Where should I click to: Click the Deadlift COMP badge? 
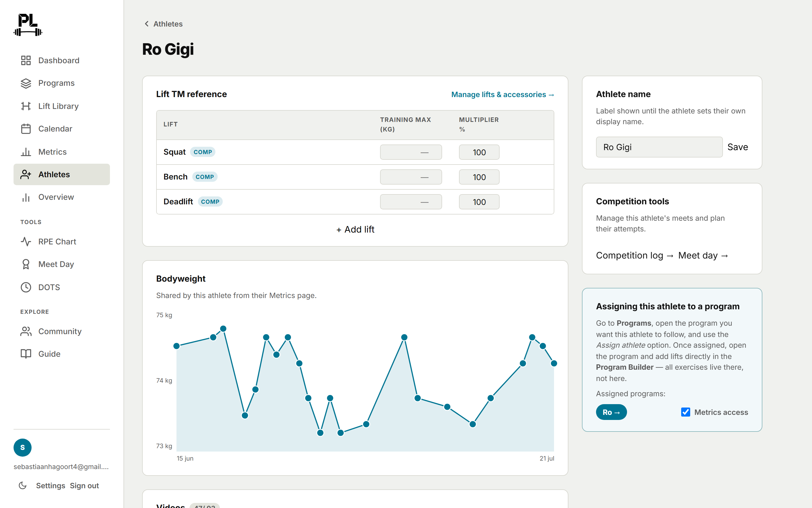(210, 202)
